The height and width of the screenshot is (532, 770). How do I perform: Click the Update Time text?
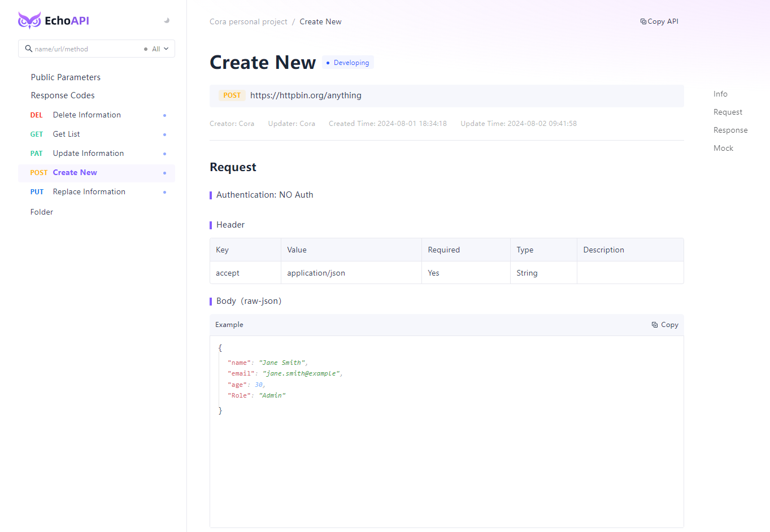(x=519, y=124)
